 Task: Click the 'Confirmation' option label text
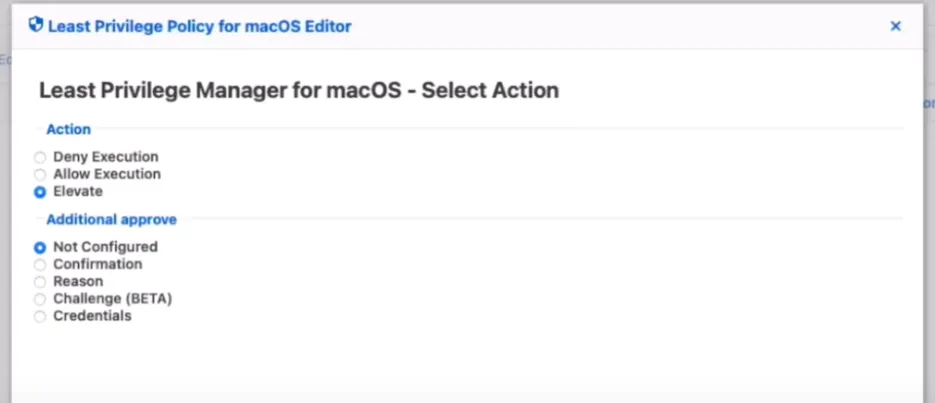coord(98,264)
